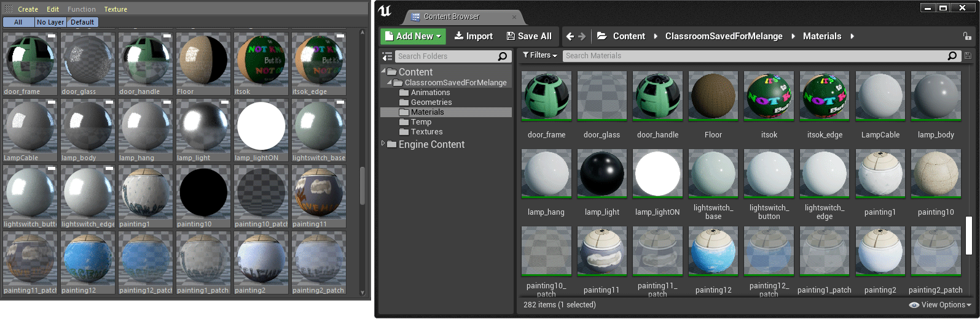Open the Filters dropdown
The width and height of the screenshot is (980, 319).
coord(540,55)
